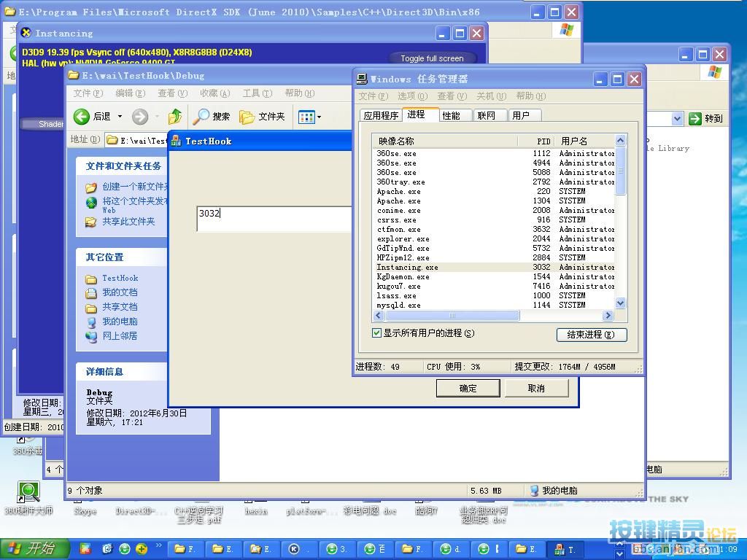Select ctfmon.exe process row

tap(494, 229)
